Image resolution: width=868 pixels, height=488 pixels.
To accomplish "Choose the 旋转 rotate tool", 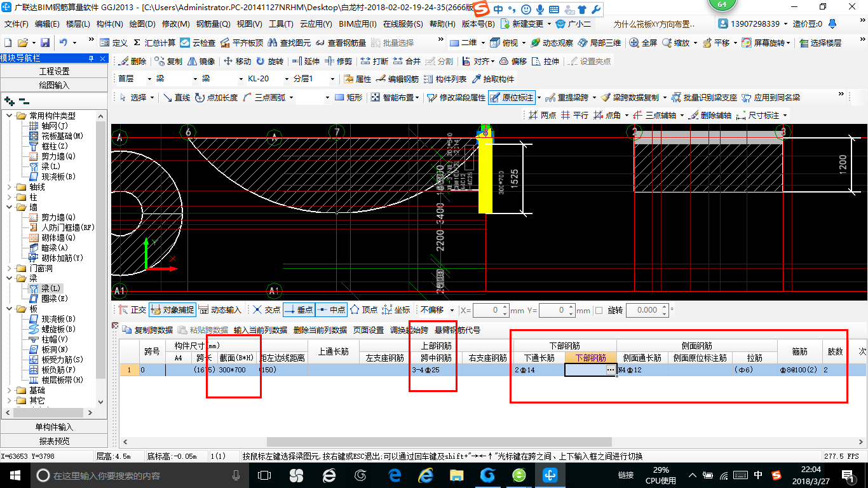I will pos(270,62).
